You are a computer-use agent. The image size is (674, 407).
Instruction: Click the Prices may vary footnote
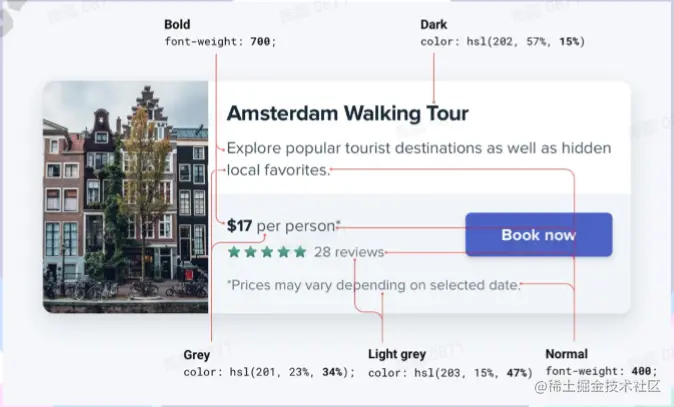374,285
